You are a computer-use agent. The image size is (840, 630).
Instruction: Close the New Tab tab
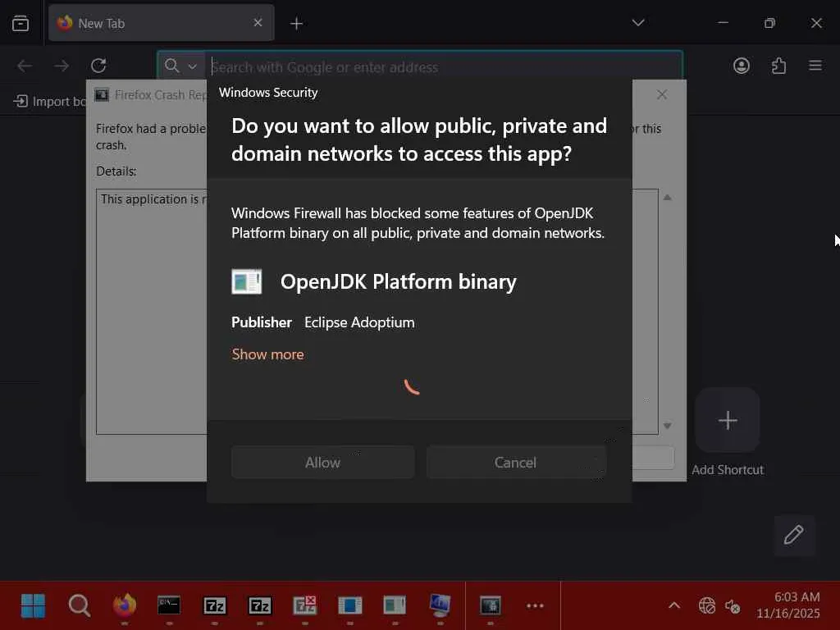tap(258, 22)
